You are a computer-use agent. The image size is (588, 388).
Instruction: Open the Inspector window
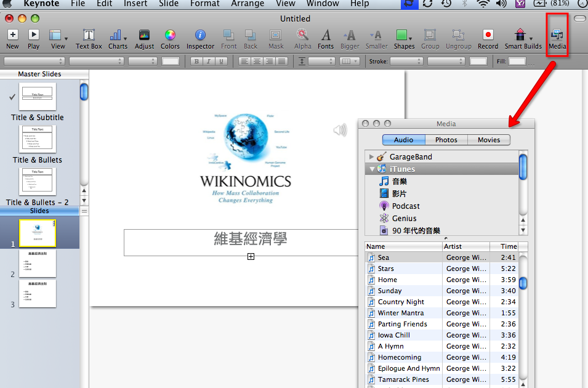200,39
